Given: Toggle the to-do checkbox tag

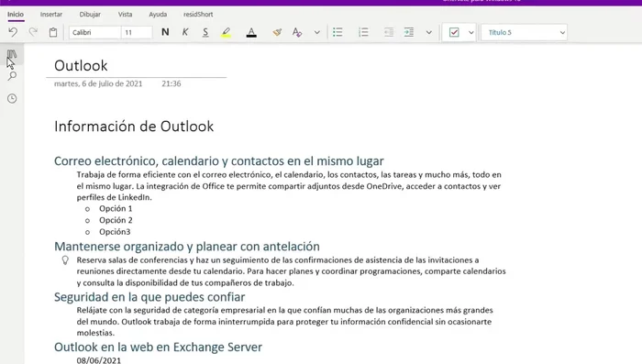Looking at the screenshot, I should (x=454, y=32).
